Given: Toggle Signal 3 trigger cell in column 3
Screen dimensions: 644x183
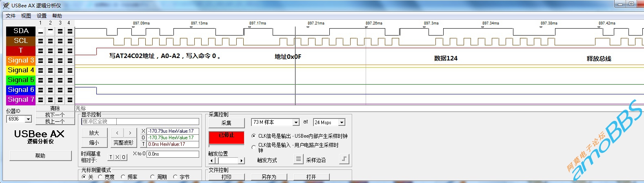Looking at the screenshot, I should pos(60,60).
